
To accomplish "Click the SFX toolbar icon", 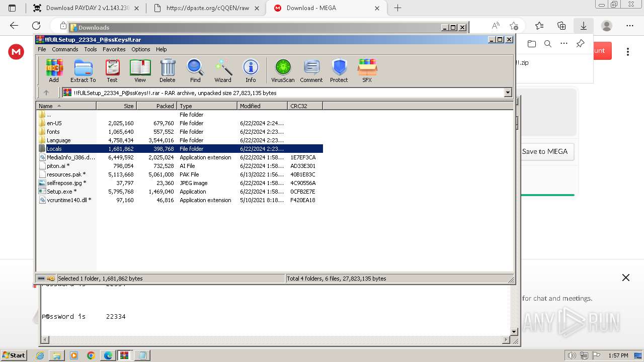I will (x=367, y=70).
